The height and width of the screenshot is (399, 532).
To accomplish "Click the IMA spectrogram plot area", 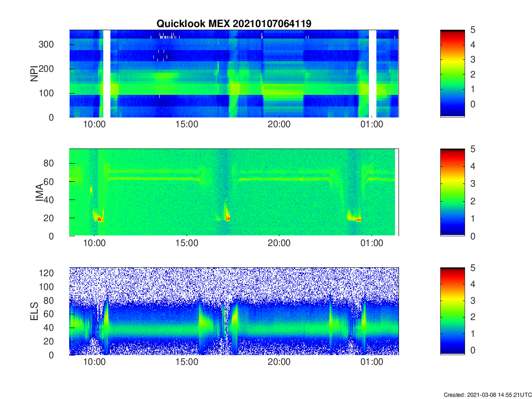I will (x=234, y=192).
